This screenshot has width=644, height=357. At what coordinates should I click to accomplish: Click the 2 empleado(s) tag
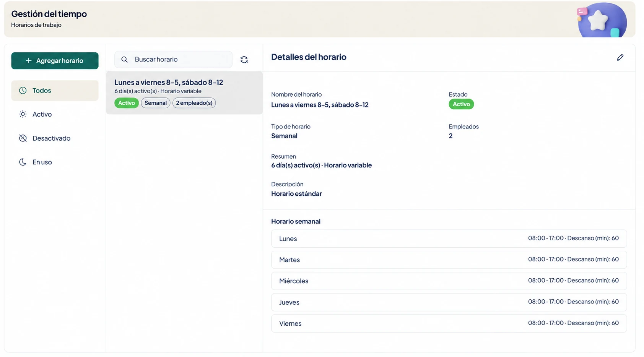point(194,103)
